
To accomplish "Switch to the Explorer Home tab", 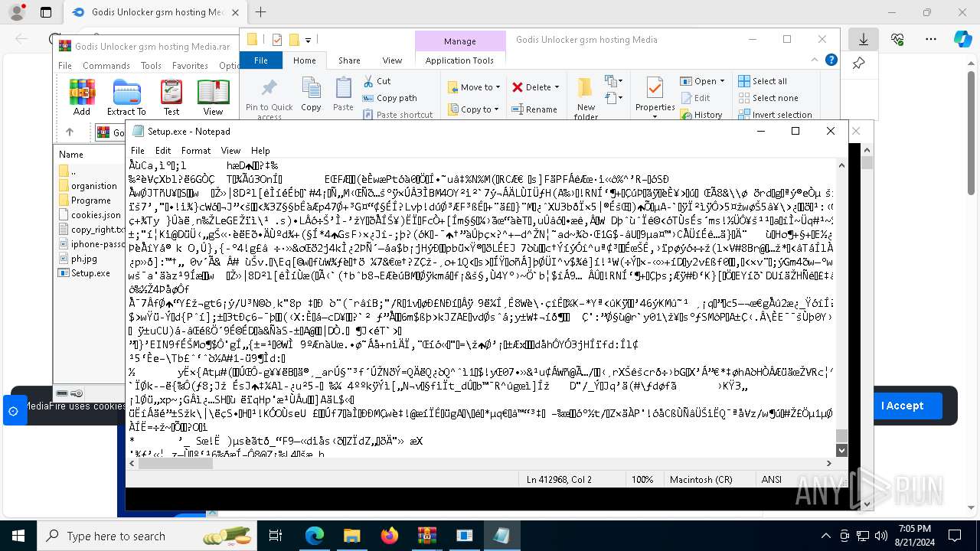I will [304, 60].
